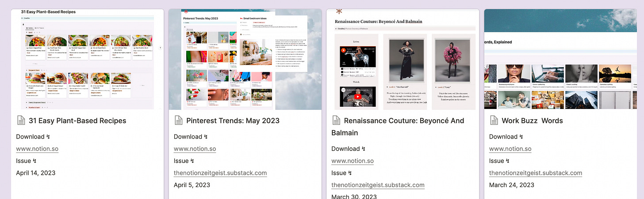Click www.notion.so link under Renaissance Couture

[353, 161]
